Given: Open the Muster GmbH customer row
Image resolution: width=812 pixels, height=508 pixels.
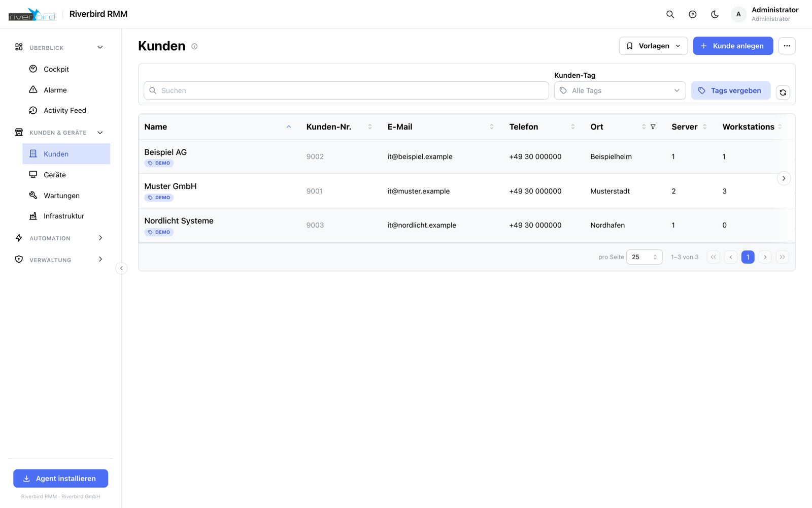Looking at the screenshot, I should pyautogui.click(x=466, y=191).
